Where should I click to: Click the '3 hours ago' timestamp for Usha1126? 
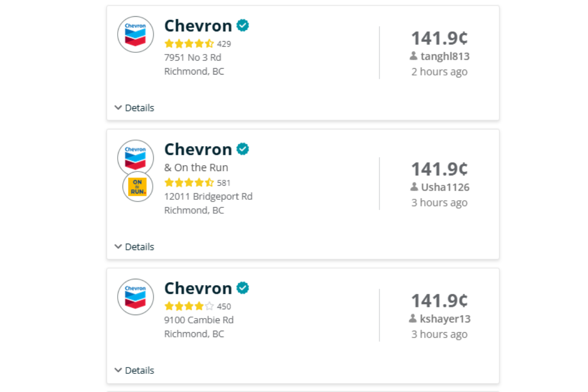click(x=440, y=202)
